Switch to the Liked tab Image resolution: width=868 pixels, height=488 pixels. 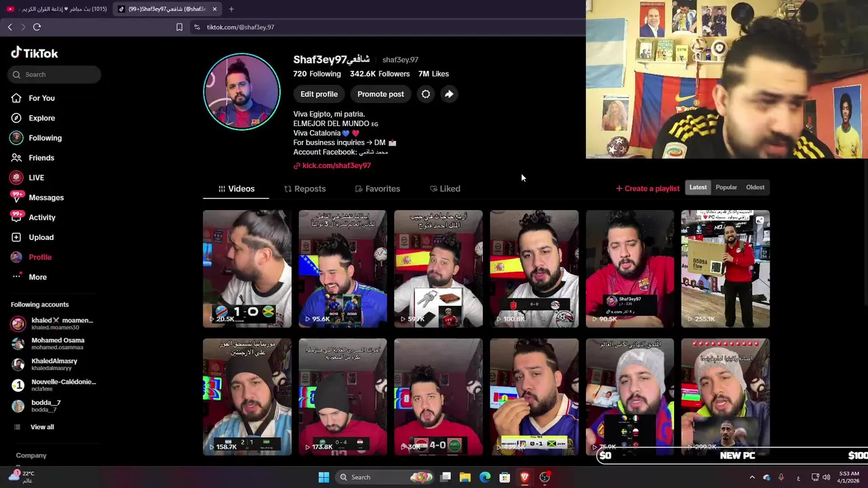[x=445, y=188]
